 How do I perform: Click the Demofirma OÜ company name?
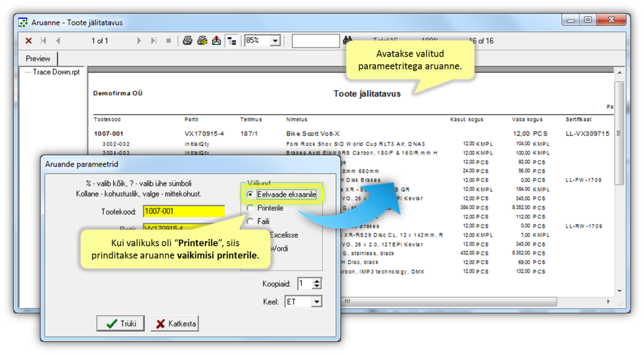pos(118,93)
